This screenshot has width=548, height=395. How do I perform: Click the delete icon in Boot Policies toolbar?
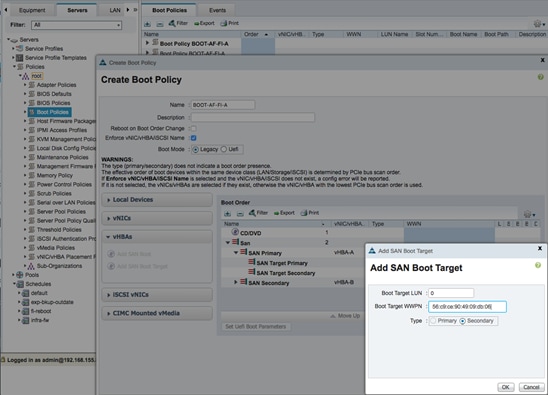160,24
